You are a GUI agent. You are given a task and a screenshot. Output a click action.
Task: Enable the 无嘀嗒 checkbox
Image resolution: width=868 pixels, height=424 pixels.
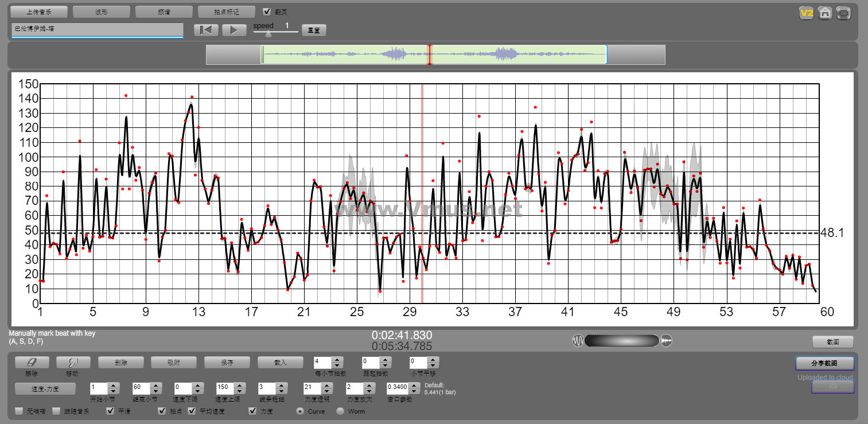(20, 411)
